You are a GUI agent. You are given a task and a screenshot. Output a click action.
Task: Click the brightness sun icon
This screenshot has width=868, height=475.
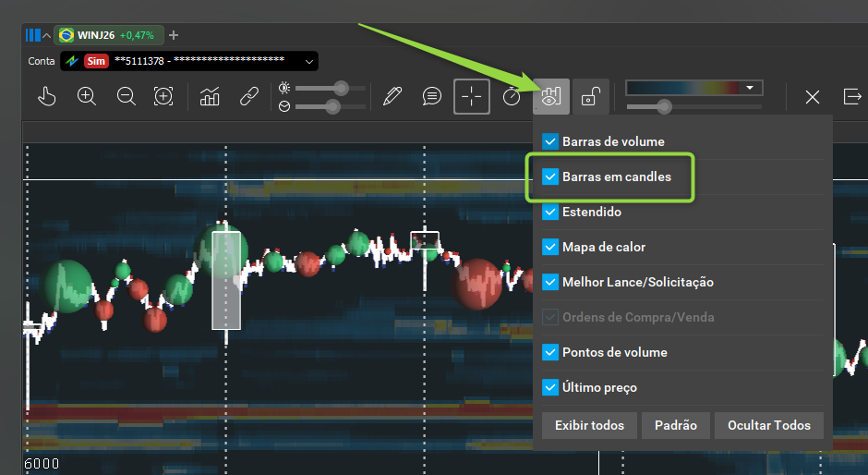pos(284,88)
